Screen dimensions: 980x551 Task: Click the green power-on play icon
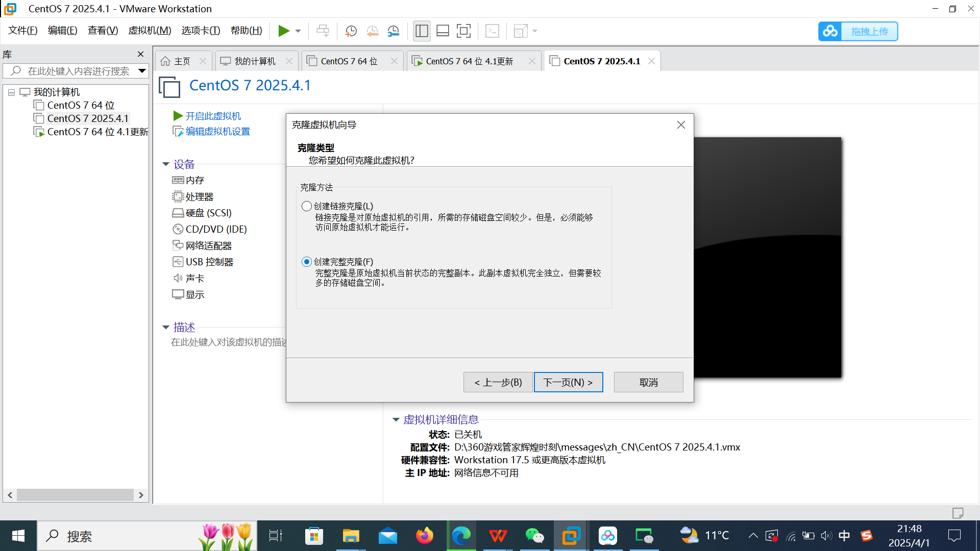[x=283, y=31]
